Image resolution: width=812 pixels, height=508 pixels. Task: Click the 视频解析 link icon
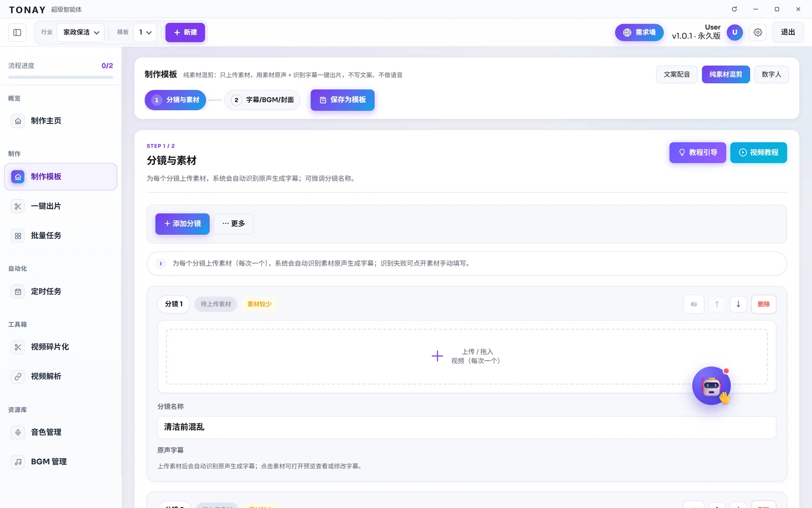tap(18, 376)
